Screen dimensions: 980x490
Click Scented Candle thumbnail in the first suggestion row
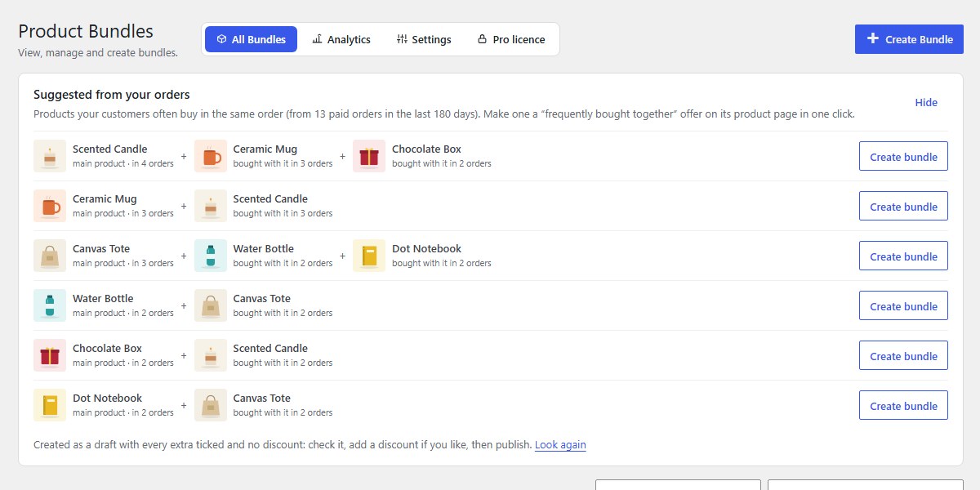[50, 156]
